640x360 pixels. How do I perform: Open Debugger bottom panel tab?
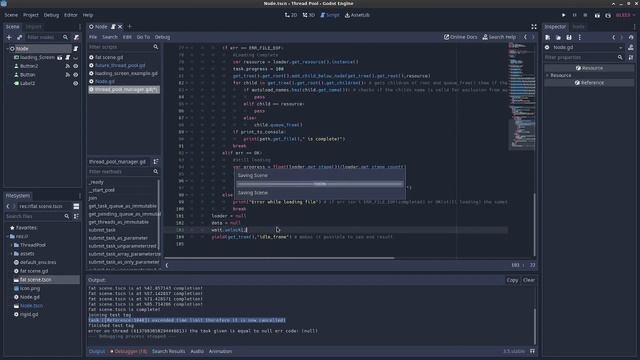coord(129,351)
